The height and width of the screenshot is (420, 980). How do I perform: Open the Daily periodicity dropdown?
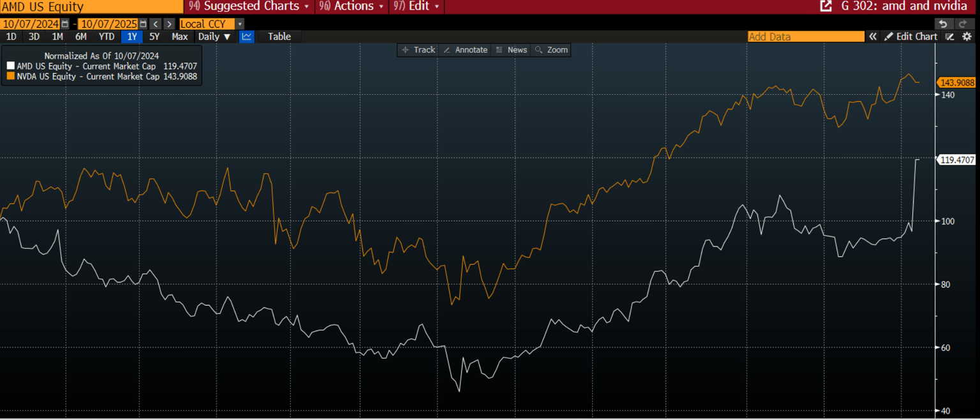click(x=214, y=36)
